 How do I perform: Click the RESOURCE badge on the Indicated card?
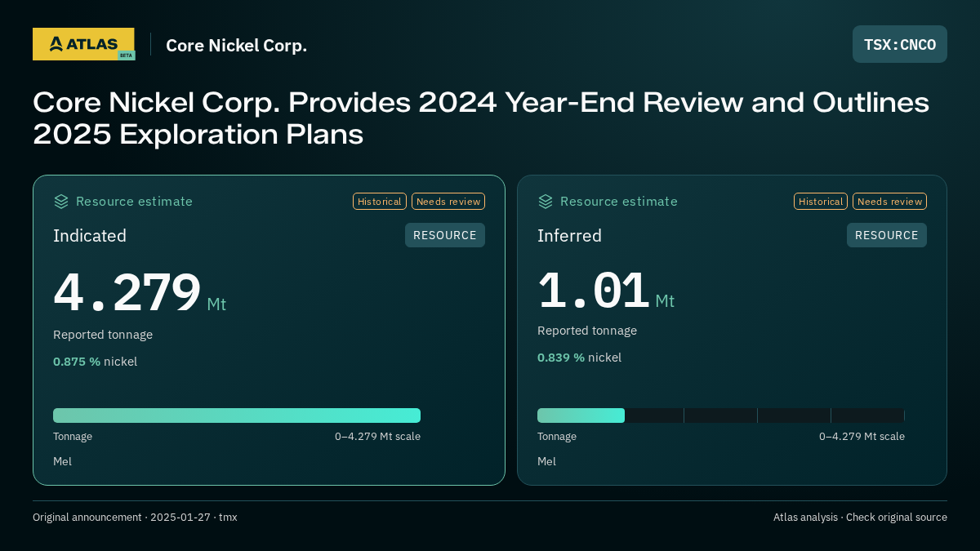[x=445, y=235]
